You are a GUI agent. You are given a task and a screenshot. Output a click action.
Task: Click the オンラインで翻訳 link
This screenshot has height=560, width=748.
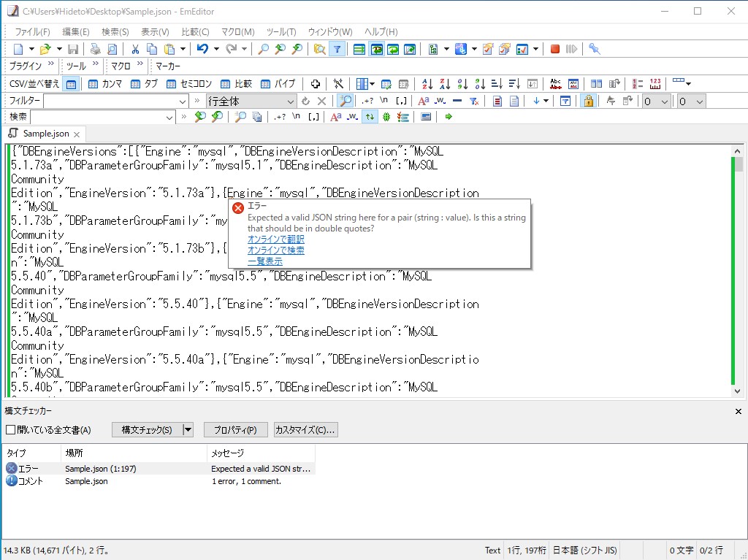coord(275,239)
